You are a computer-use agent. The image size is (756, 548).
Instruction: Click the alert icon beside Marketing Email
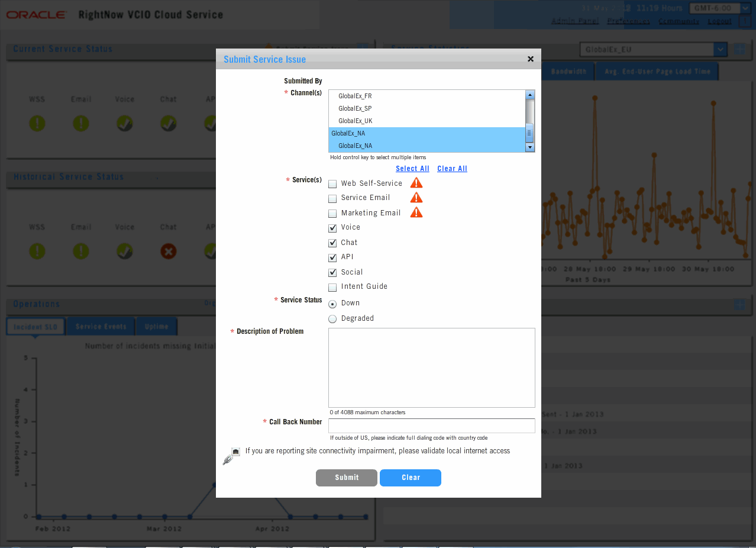coord(416,212)
